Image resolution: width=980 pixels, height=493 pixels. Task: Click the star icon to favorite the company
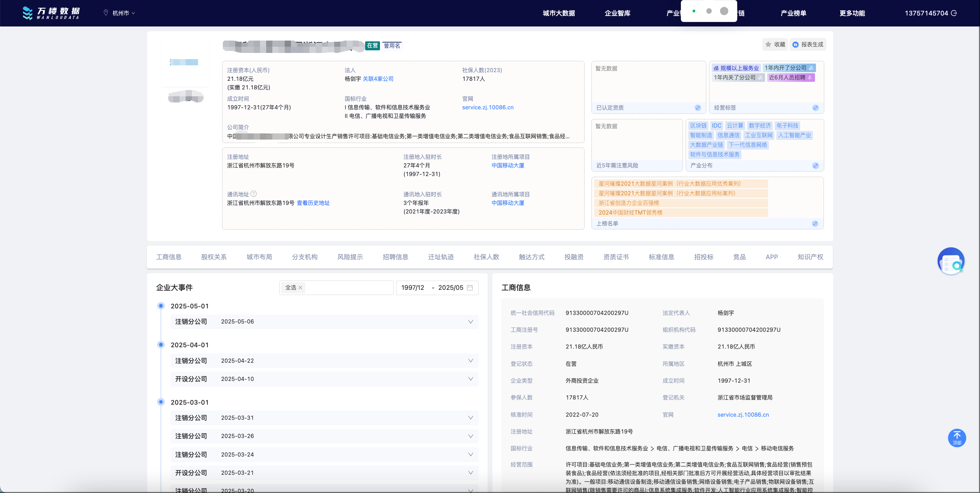click(x=768, y=44)
